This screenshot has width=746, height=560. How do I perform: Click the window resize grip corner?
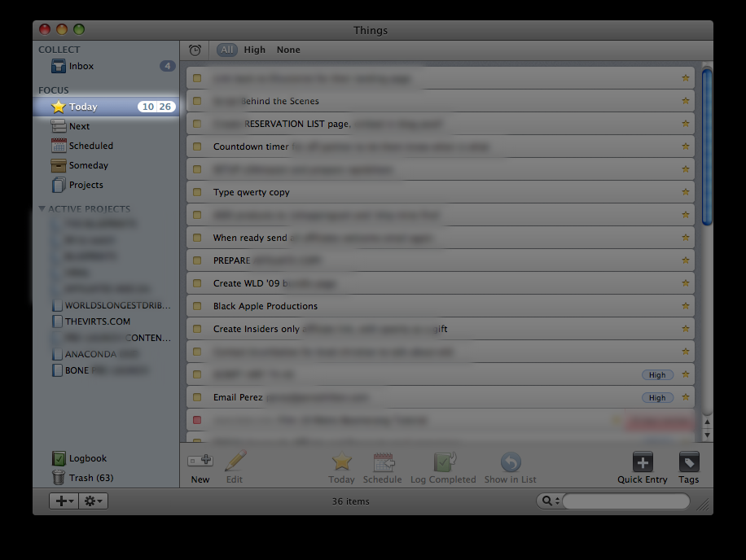tap(703, 505)
